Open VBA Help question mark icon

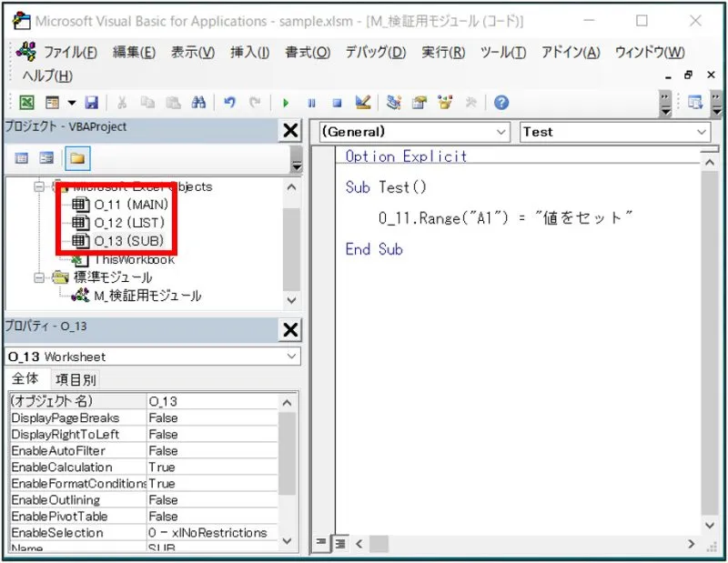tap(501, 103)
